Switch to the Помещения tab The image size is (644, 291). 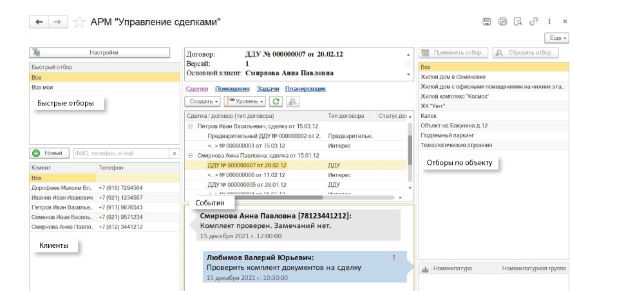coord(232,88)
